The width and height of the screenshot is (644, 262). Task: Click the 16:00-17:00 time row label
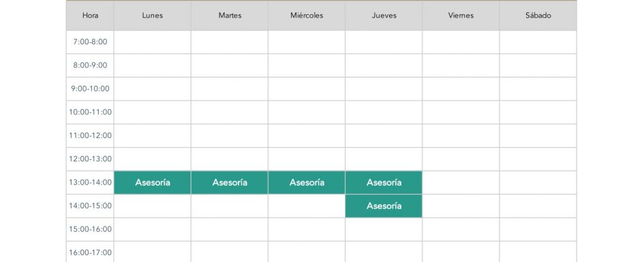[x=90, y=252]
